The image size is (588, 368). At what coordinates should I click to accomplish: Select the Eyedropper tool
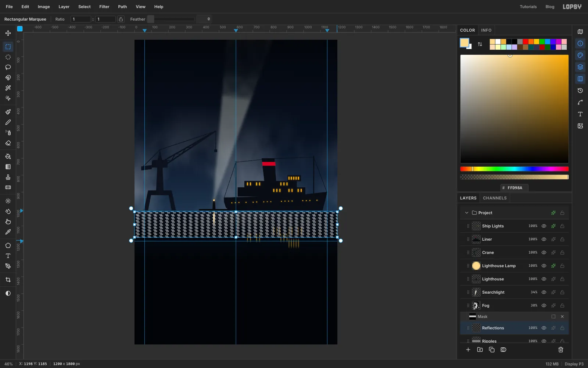tap(8, 232)
